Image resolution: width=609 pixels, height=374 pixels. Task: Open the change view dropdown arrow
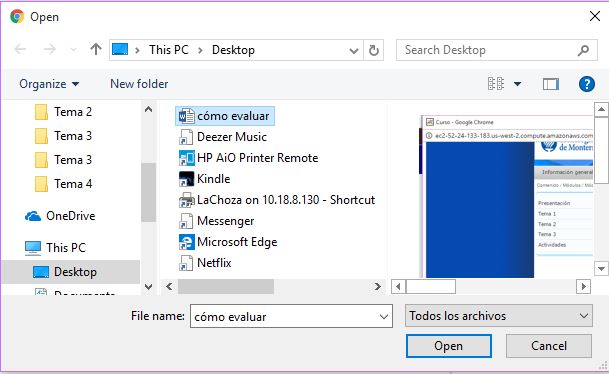click(x=517, y=84)
